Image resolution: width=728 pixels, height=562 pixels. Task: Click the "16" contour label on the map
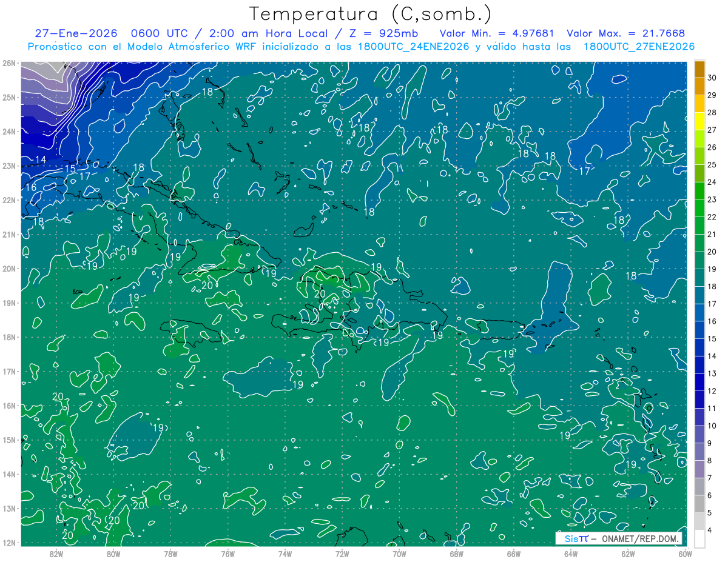pos(30,187)
